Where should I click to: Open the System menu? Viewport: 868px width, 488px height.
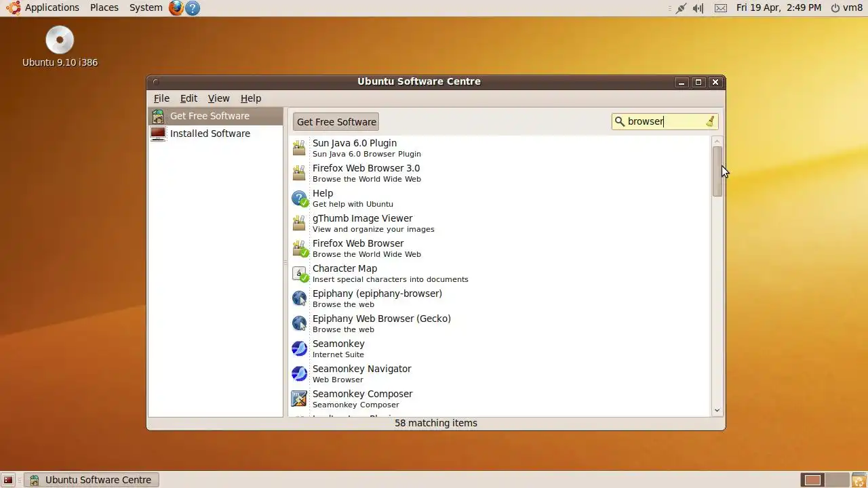pos(146,7)
